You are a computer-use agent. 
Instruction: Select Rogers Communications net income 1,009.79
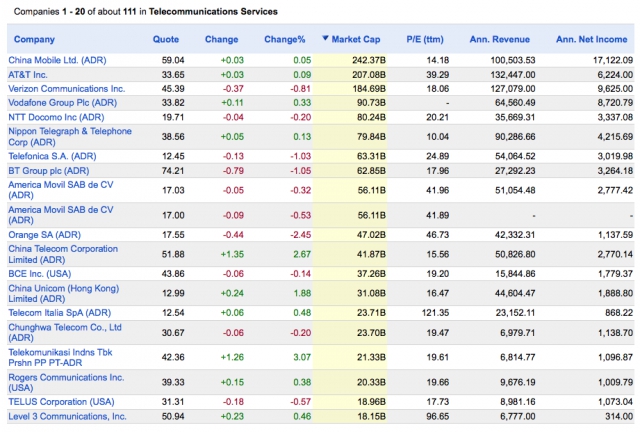[x=616, y=383]
